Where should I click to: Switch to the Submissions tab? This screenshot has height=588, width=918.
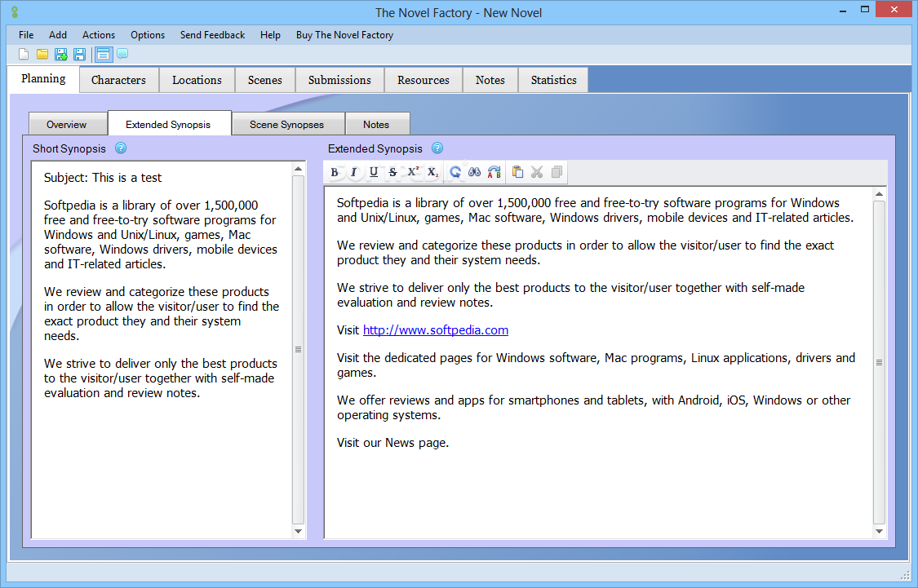[339, 80]
